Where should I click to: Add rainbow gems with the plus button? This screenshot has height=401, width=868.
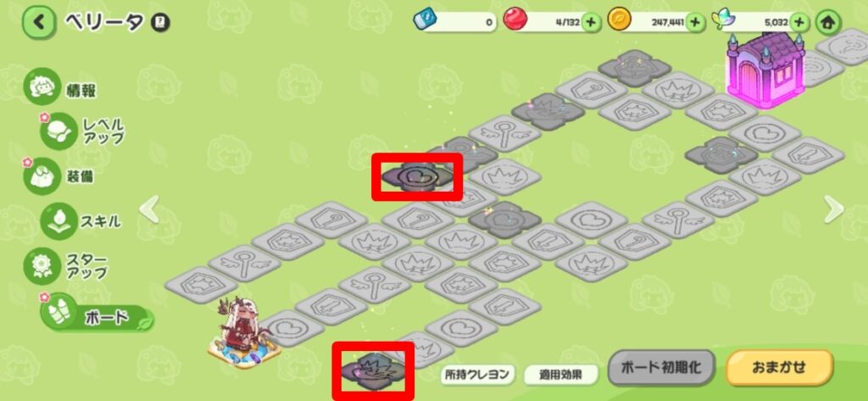coord(798,23)
